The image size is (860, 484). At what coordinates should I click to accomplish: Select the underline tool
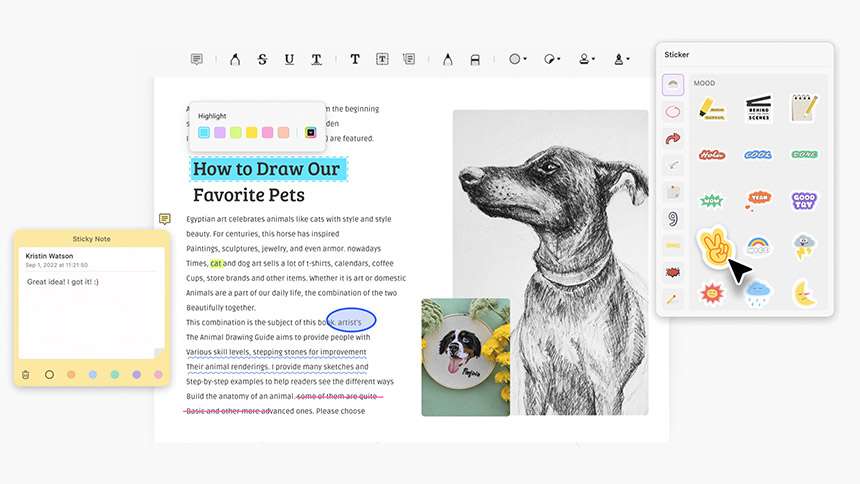[x=289, y=59]
